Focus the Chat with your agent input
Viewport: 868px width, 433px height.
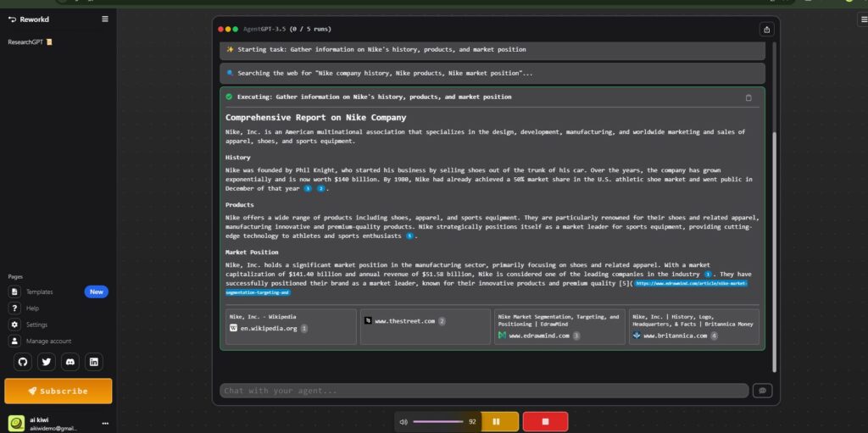pyautogui.click(x=484, y=391)
